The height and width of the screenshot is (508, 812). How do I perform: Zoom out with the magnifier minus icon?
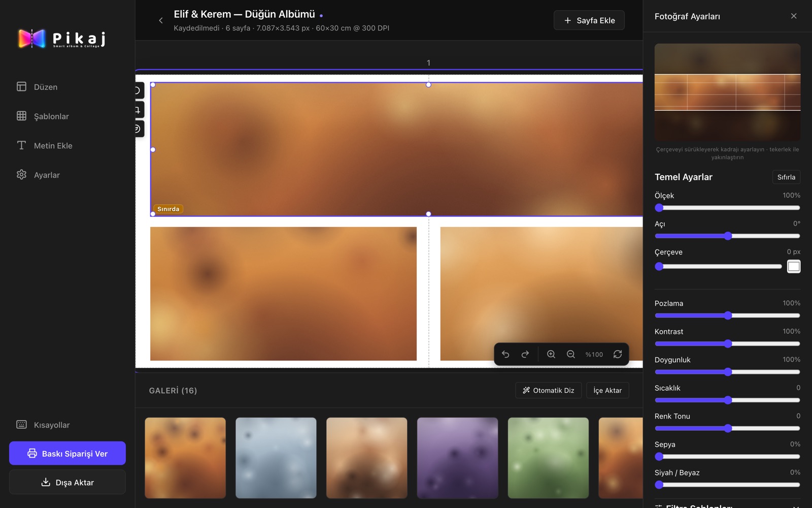tap(571, 354)
